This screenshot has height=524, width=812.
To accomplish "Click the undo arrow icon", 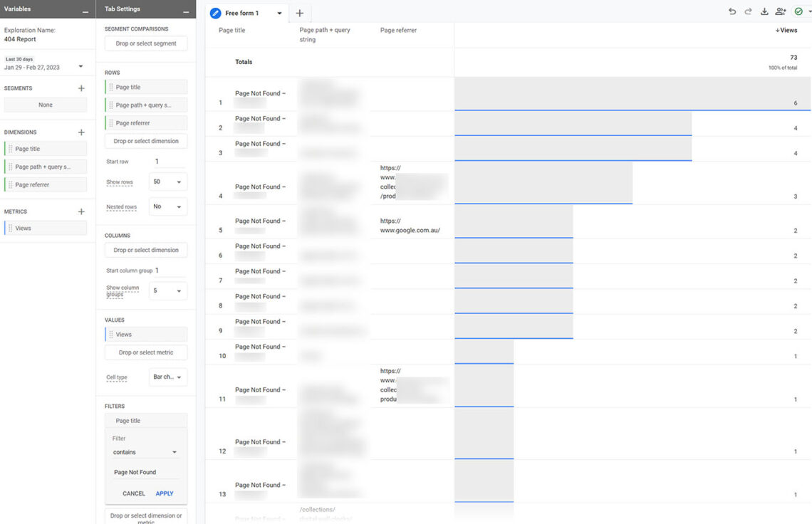I will (x=732, y=11).
